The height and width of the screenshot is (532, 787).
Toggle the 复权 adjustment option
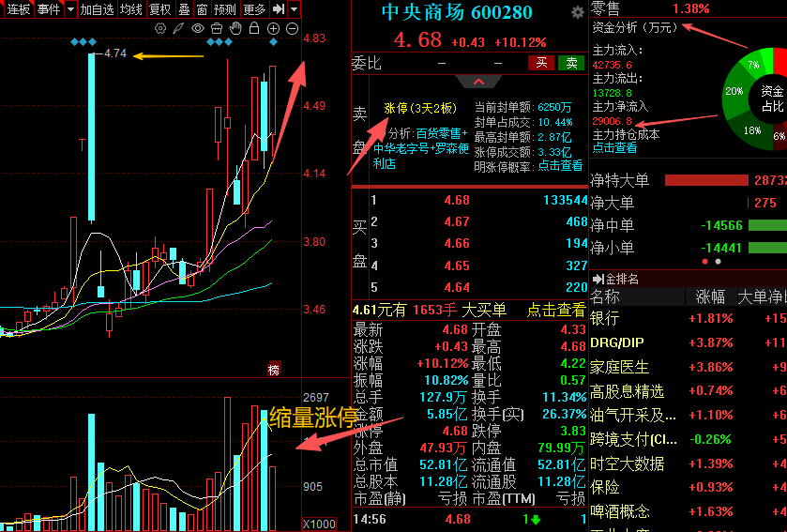click(160, 9)
